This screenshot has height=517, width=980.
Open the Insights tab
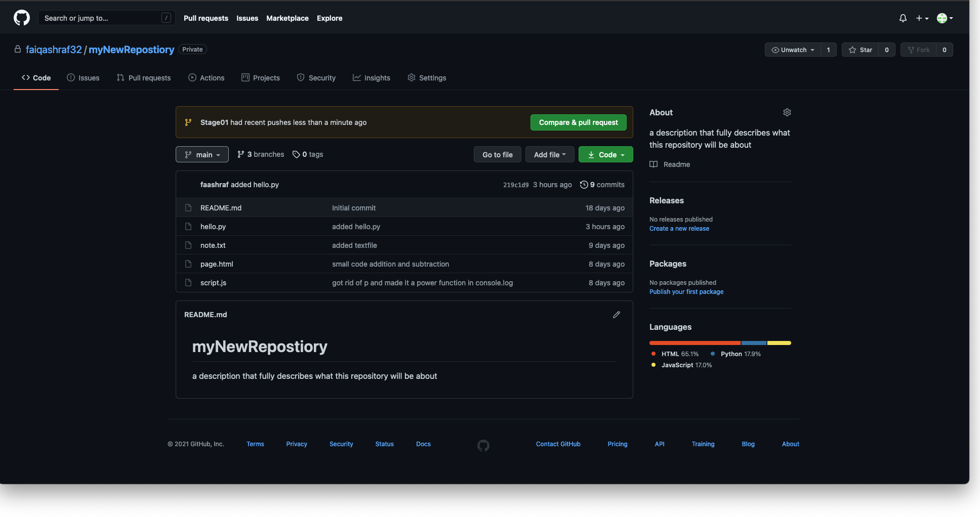pyautogui.click(x=372, y=78)
